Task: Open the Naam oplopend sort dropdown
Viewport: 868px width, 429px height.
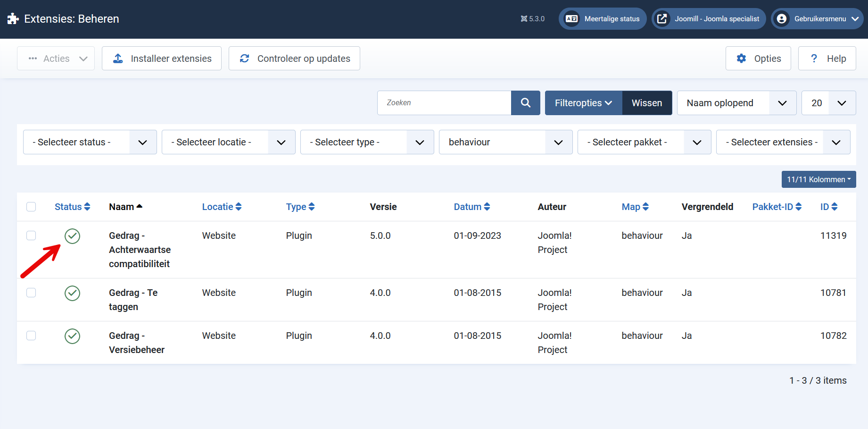Action: point(736,103)
